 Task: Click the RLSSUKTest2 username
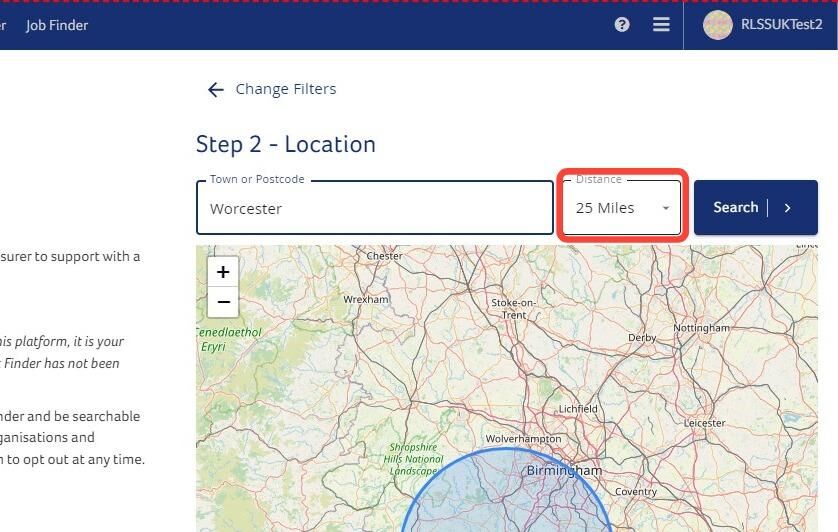(781, 25)
